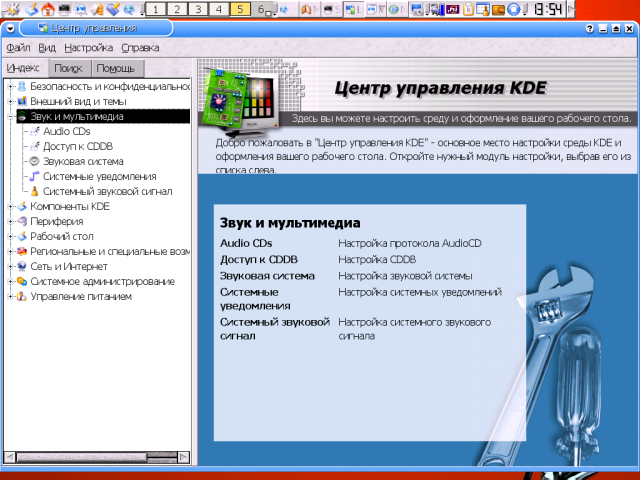
Task: Open the Файл menu
Action: (18, 47)
